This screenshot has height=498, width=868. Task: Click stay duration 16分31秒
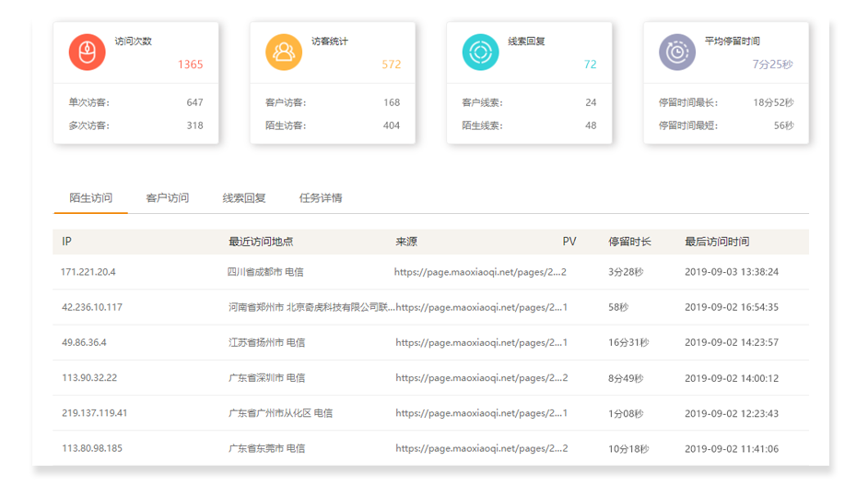(628, 342)
